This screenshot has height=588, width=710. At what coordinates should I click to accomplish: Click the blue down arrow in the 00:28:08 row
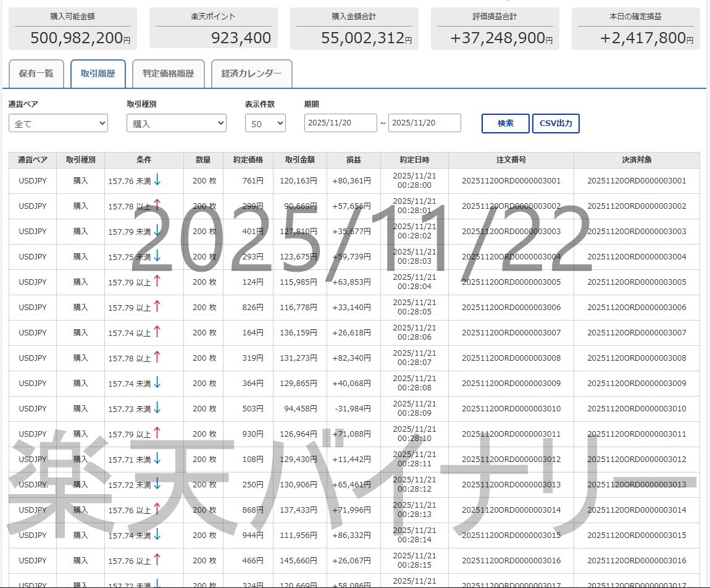pos(157,383)
